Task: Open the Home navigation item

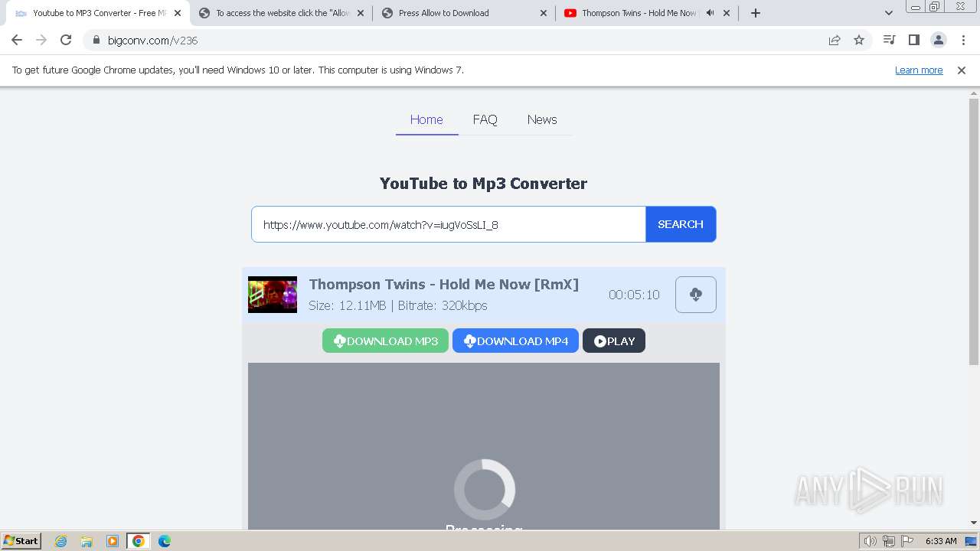Action: (x=426, y=119)
